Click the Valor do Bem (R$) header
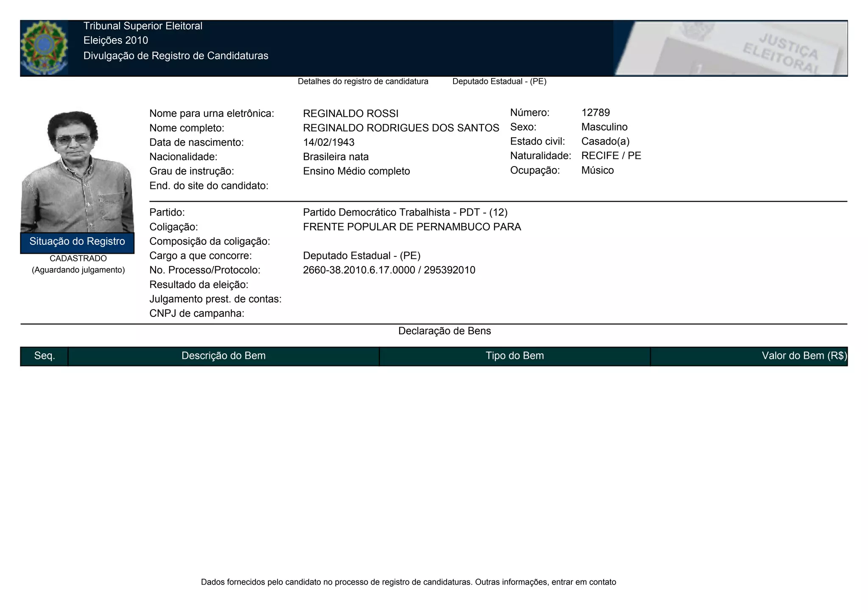 coord(804,356)
